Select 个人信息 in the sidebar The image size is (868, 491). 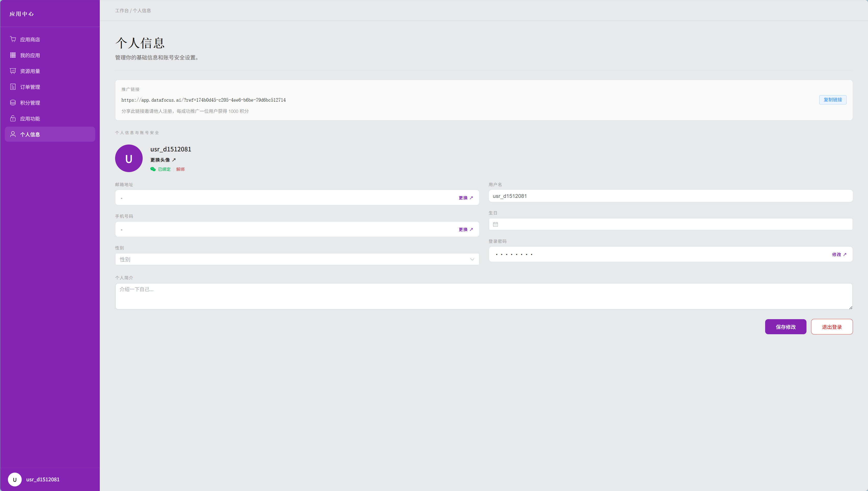coord(50,134)
